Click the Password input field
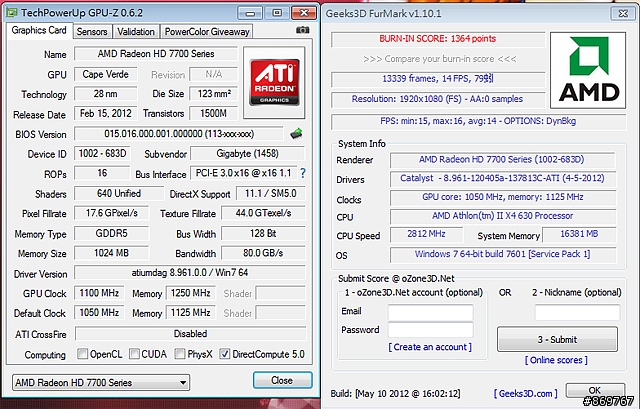The width and height of the screenshot is (640, 409). pos(430,330)
